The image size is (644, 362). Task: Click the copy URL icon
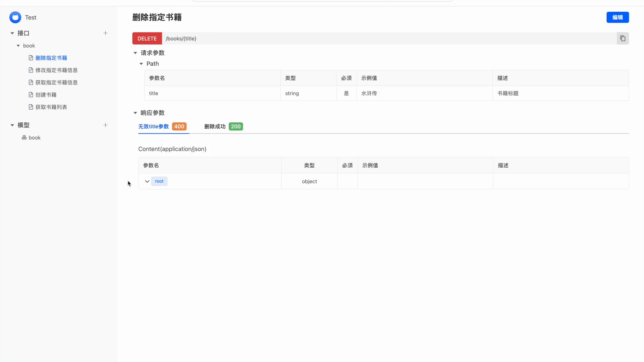click(623, 39)
